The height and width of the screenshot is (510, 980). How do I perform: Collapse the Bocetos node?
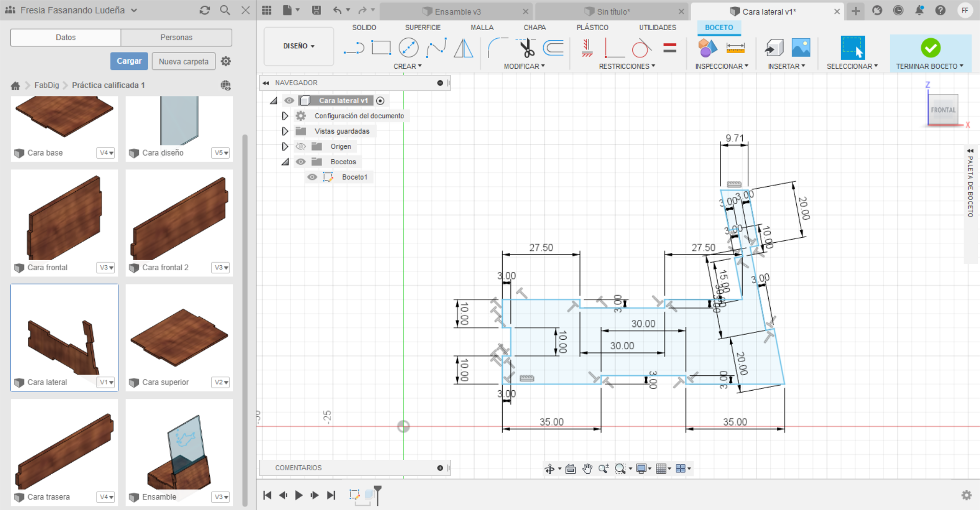point(285,162)
